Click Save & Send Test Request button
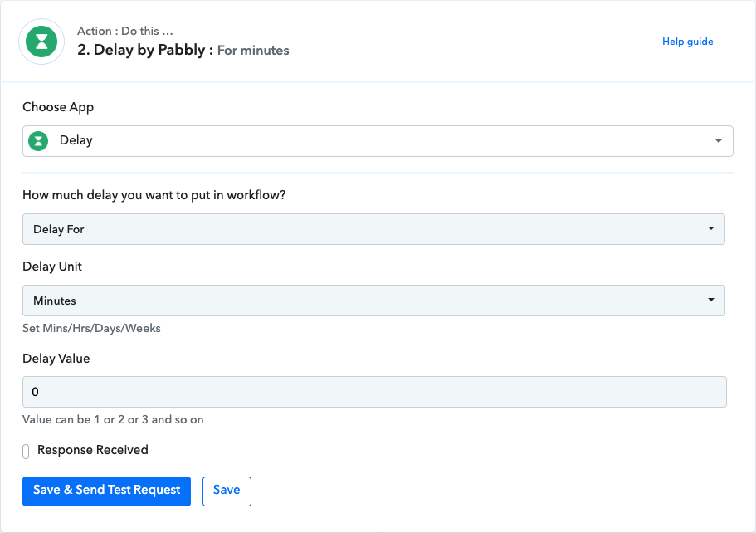756x533 pixels. click(106, 491)
